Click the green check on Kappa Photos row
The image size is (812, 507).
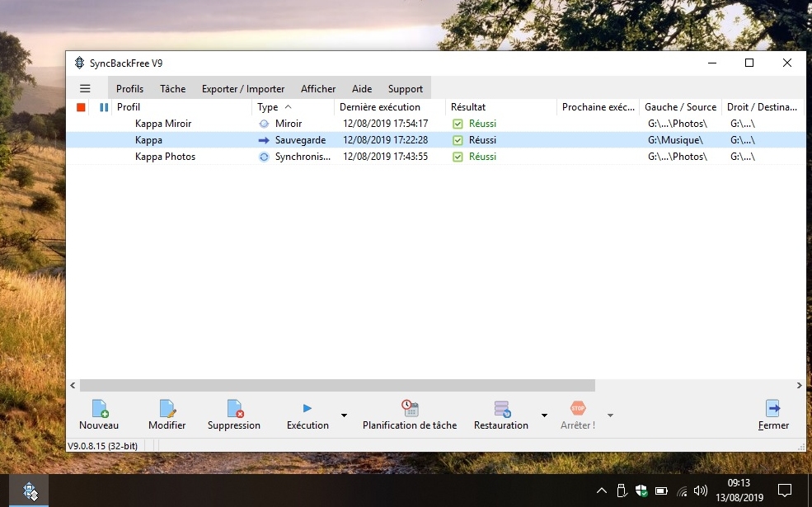[x=458, y=157]
